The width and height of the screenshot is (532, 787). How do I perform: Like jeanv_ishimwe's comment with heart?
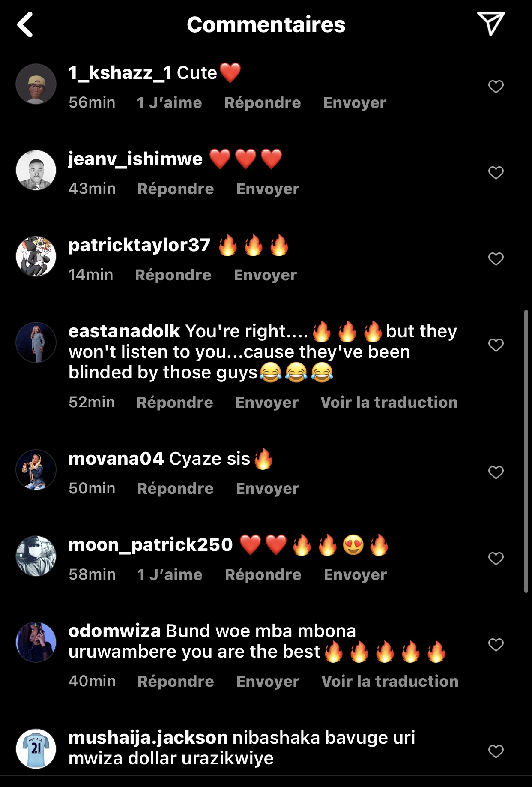[496, 173]
